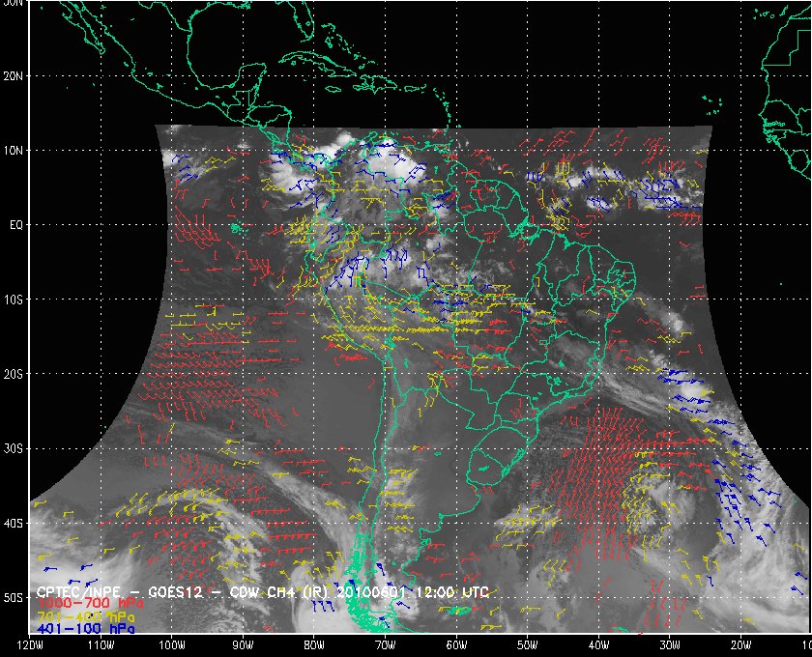Click the 50W longitude axis label
Viewport: 812px width, 657px height.
coord(527,645)
